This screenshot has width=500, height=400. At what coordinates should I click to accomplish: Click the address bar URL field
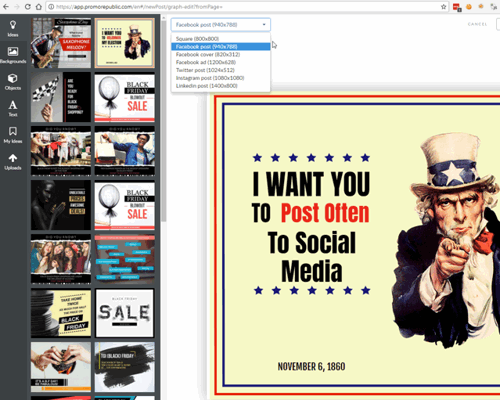click(x=247, y=7)
